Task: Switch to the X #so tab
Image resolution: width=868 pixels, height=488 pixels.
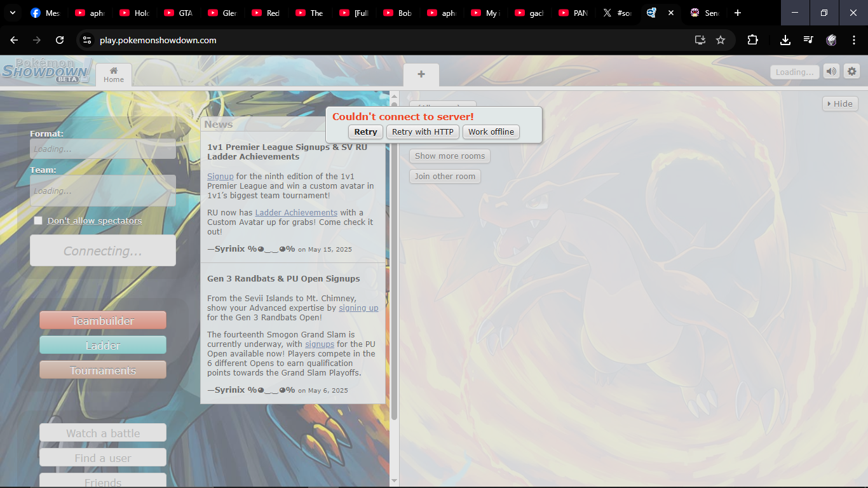Action: pyautogui.click(x=616, y=13)
